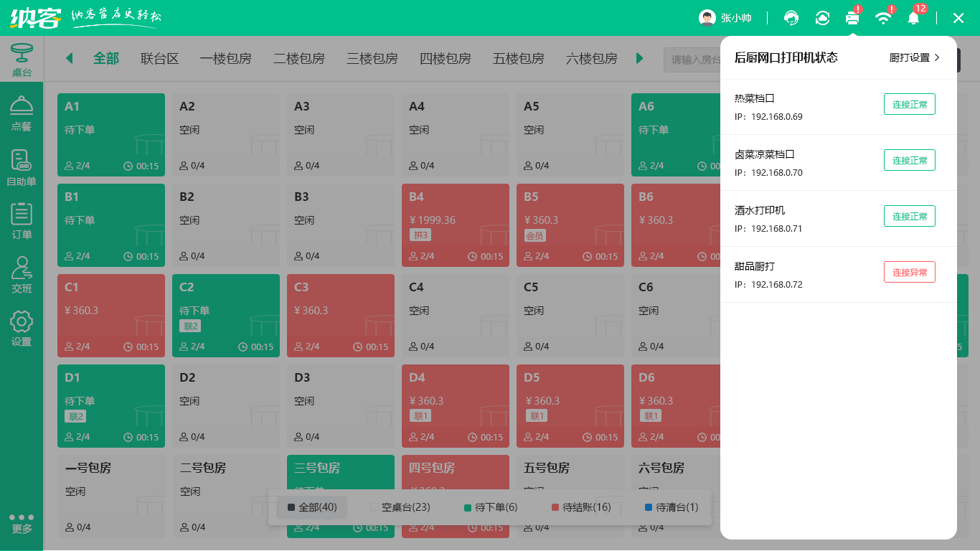Viewport: 980px width, 551px height.
Task: Select the 联台区 linked tables tab
Action: click(x=159, y=59)
